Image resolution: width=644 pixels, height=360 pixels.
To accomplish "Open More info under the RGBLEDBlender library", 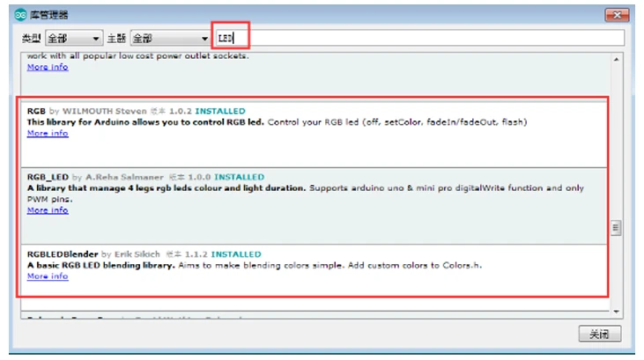I will (x=48, y=276).
